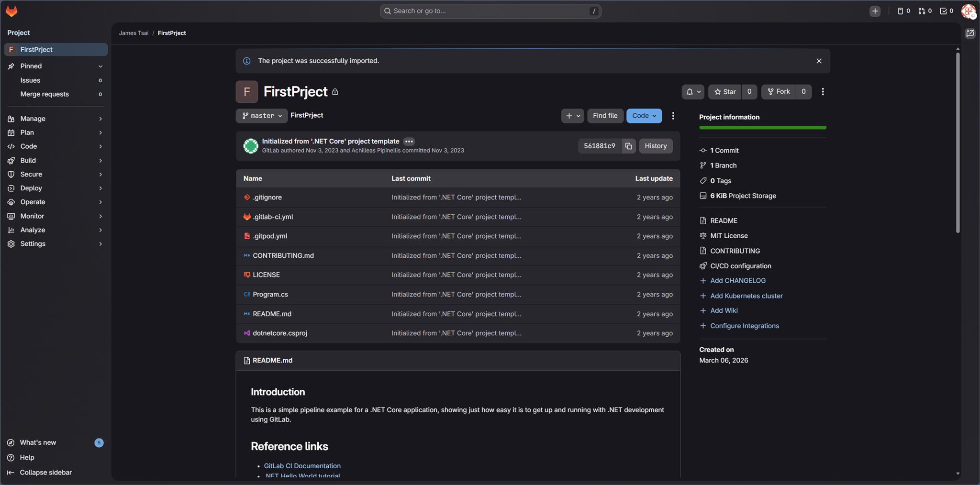Collapse the Pinned sidebar section

click(100, 66)
